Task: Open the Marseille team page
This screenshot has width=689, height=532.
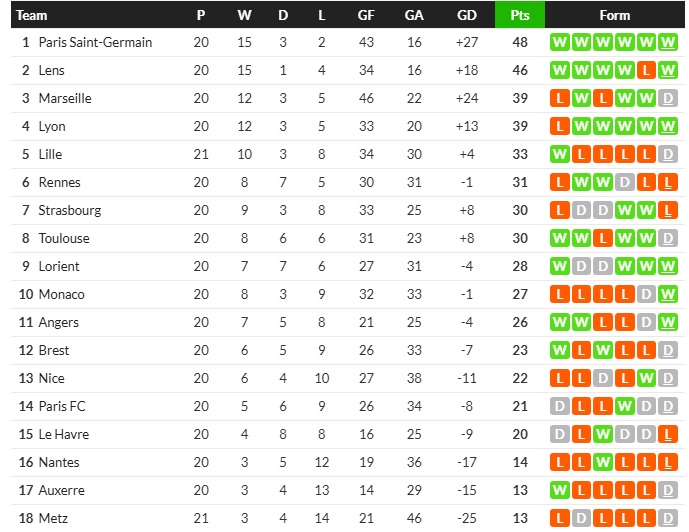Action: (x=65, y=98)
